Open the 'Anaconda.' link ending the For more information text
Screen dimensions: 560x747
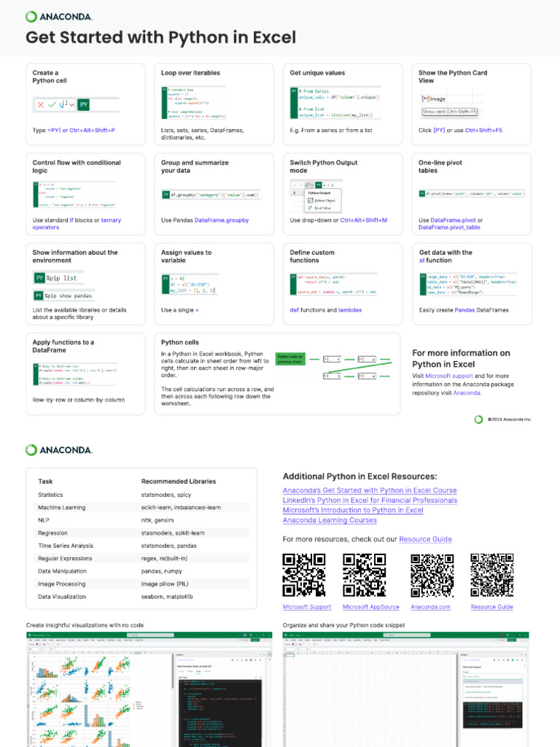coord(467,393)
